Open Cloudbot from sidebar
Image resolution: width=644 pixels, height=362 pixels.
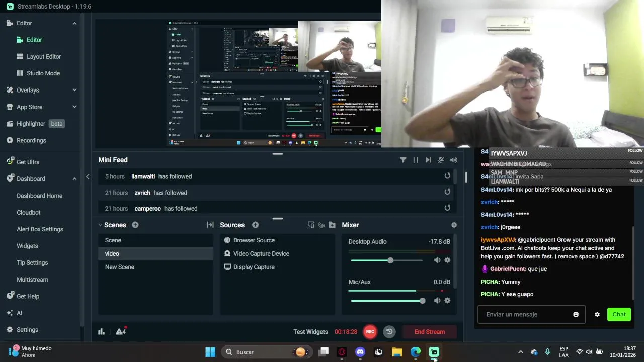pos(29,213)
